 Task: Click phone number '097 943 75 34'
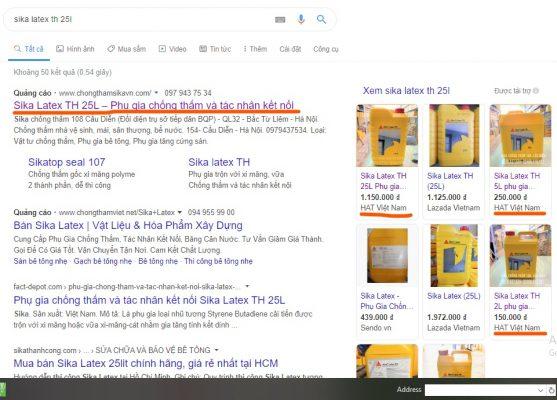pos(188,93)
